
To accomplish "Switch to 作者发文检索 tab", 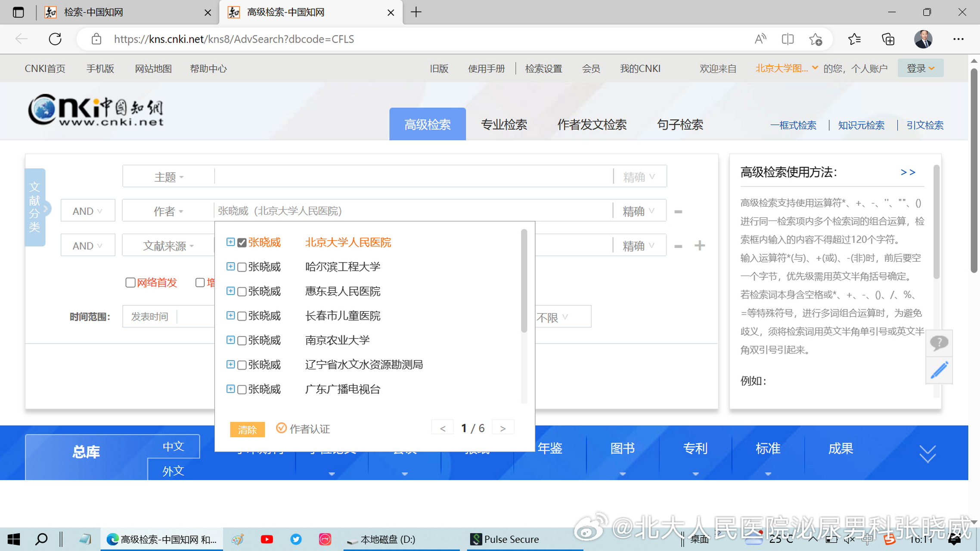I will [592, 125].
